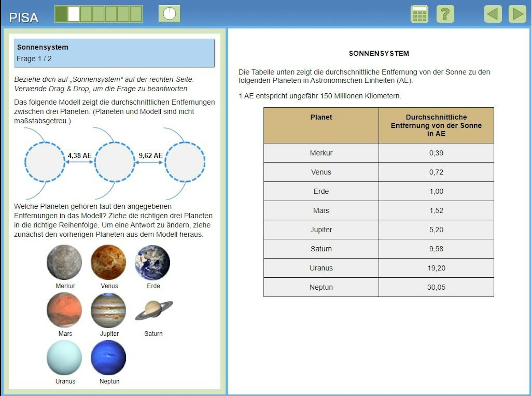Screen dimensions: 532x396
Task: Click the question mark help icon
Action: point(445,14)
